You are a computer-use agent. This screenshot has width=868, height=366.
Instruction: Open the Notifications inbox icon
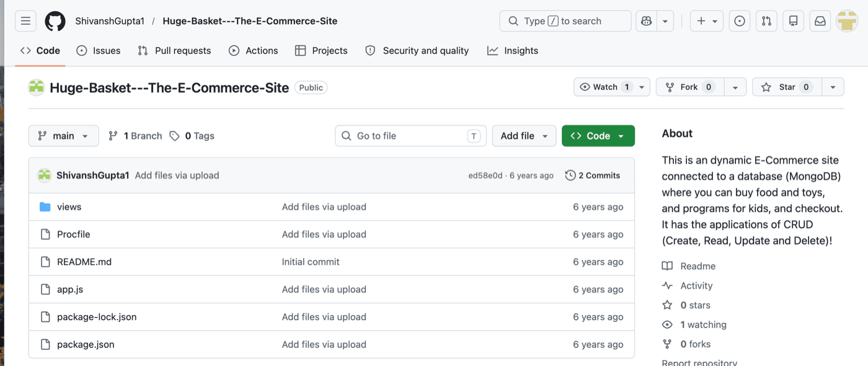(x=820, y=21)
